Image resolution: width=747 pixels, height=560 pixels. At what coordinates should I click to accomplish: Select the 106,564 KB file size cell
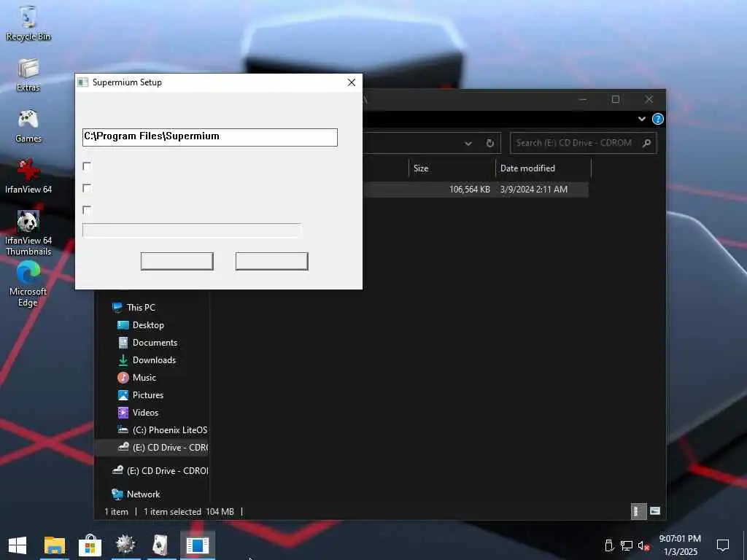click(469, 190)
